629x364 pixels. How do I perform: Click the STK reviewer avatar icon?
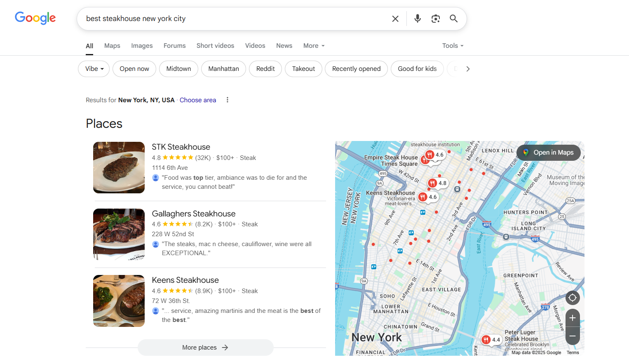point(155,178)
